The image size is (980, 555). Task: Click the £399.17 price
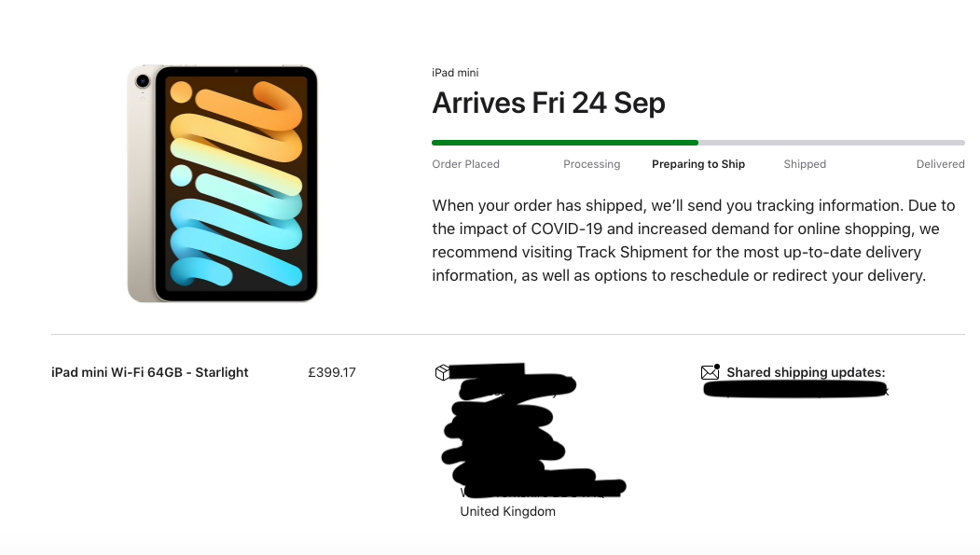(x=332, y=372)
